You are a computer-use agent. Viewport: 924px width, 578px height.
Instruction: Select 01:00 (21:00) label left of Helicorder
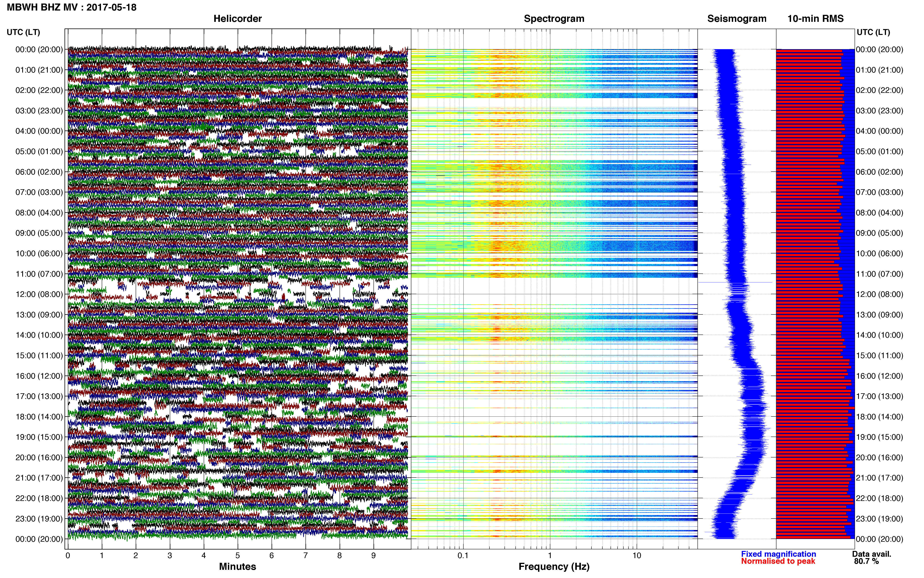(39, 70)
